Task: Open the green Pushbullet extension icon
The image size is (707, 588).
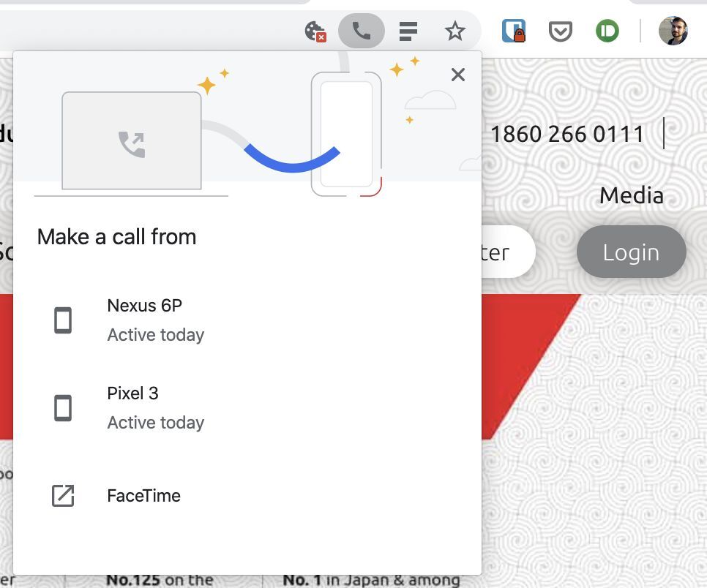Action: pyautogui.click(x=607, y=31)
